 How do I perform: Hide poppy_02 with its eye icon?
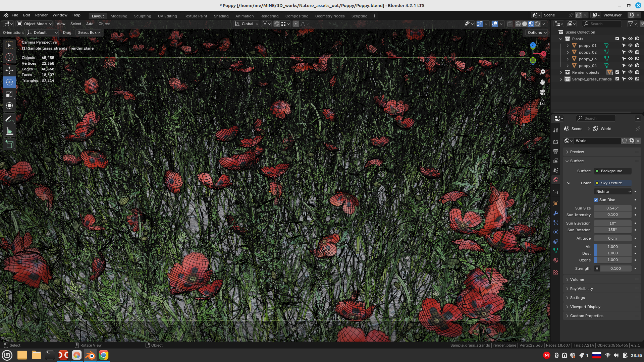pyautogui.click(x=630, y=52)
